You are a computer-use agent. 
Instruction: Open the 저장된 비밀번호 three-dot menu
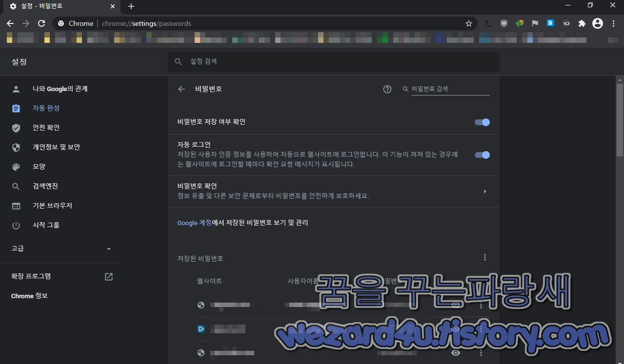pyautogui.click(x=484, y=257)
